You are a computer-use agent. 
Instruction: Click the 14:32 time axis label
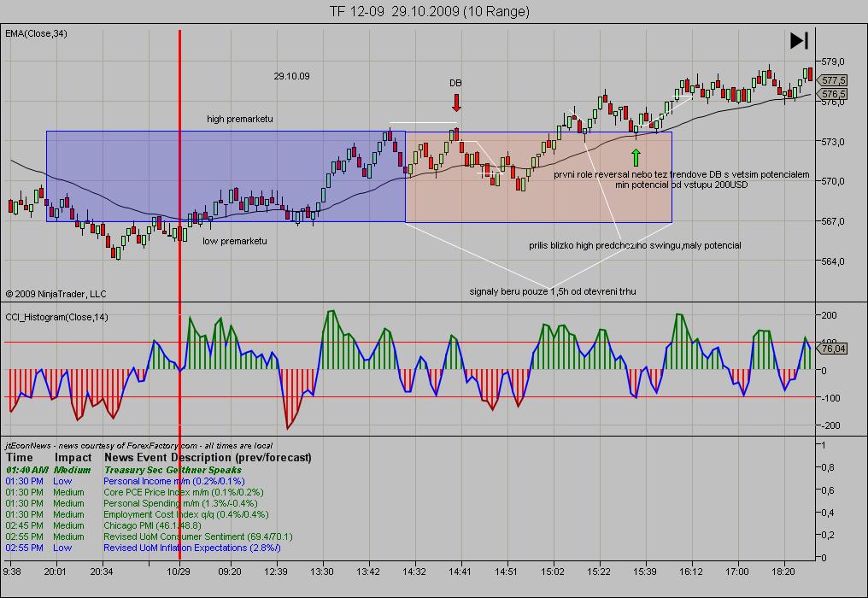pyautogui.click(x=414, y=572)
